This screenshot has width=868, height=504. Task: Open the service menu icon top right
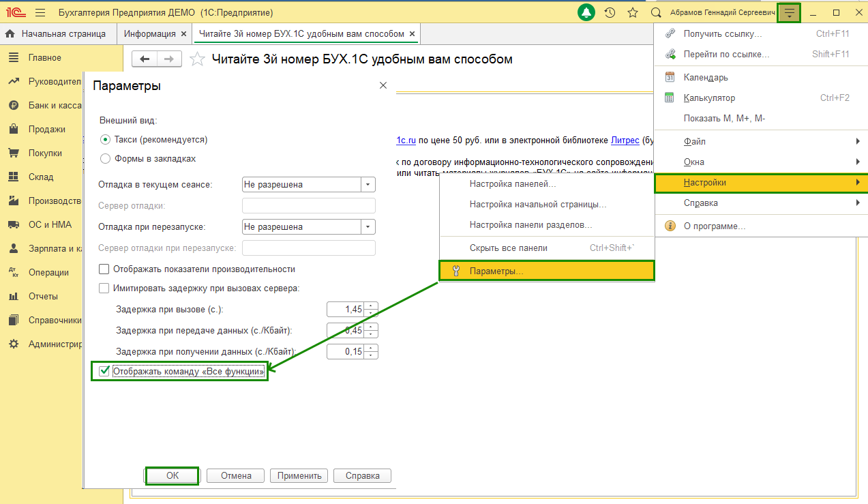tap(789, 12)
